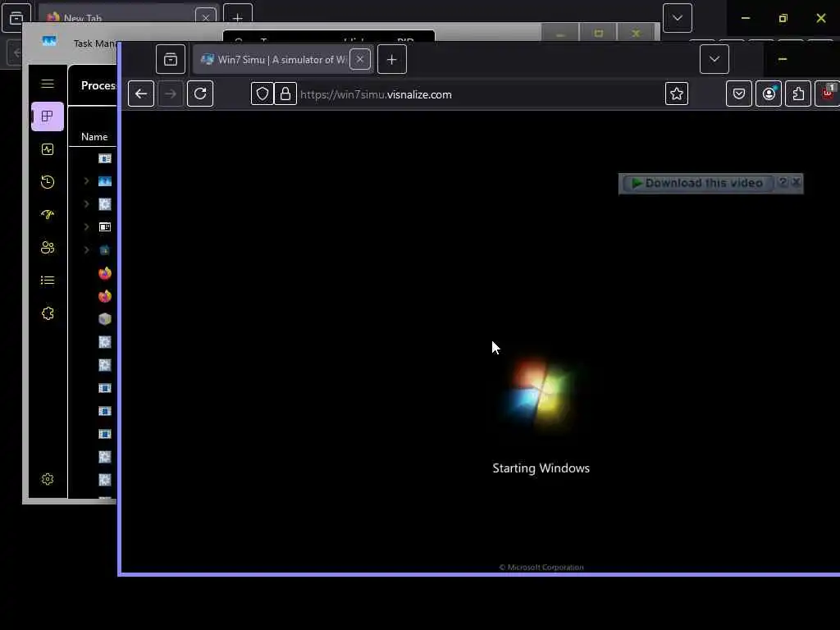Open list all tabs dropdown in background Firefox
The width and height of the screenshot is (840, 630).
click(677, 18)
